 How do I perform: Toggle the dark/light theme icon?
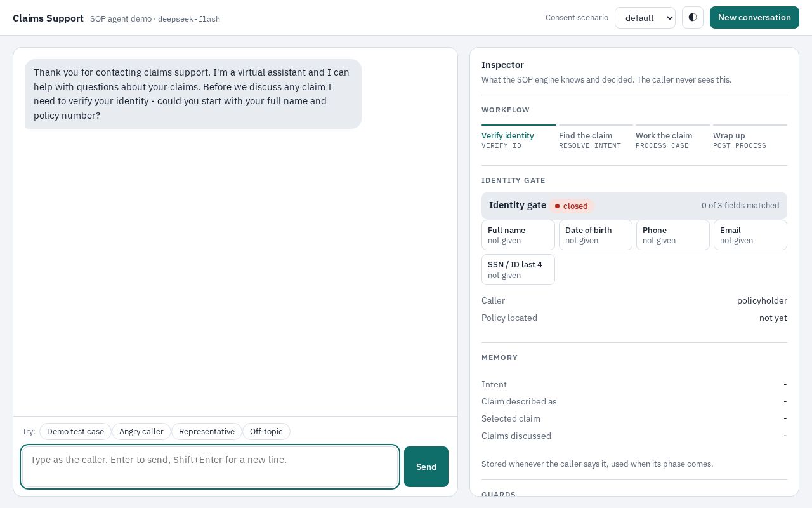click(x=693, y=18)
